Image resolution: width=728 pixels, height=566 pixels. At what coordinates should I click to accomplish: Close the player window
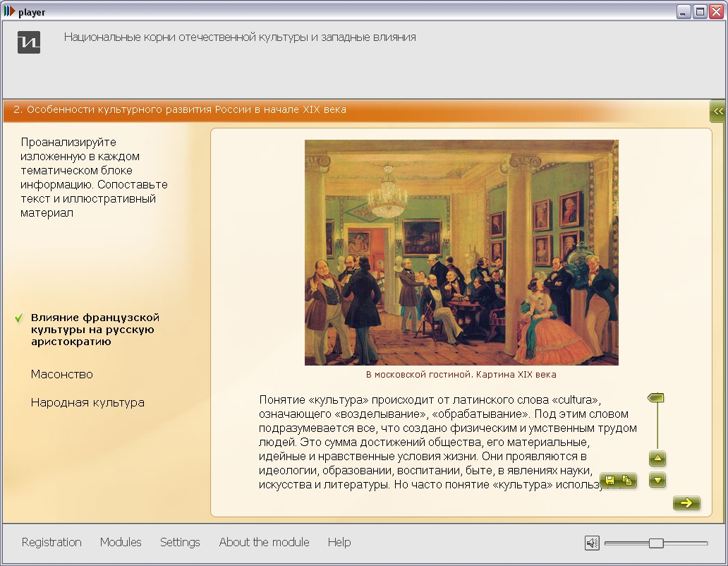click(717, 11)
